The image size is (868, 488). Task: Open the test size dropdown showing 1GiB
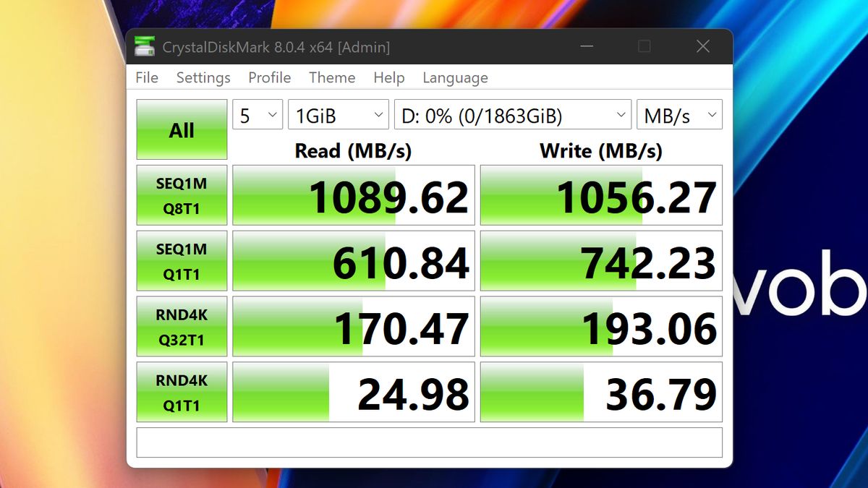(338, 114)
